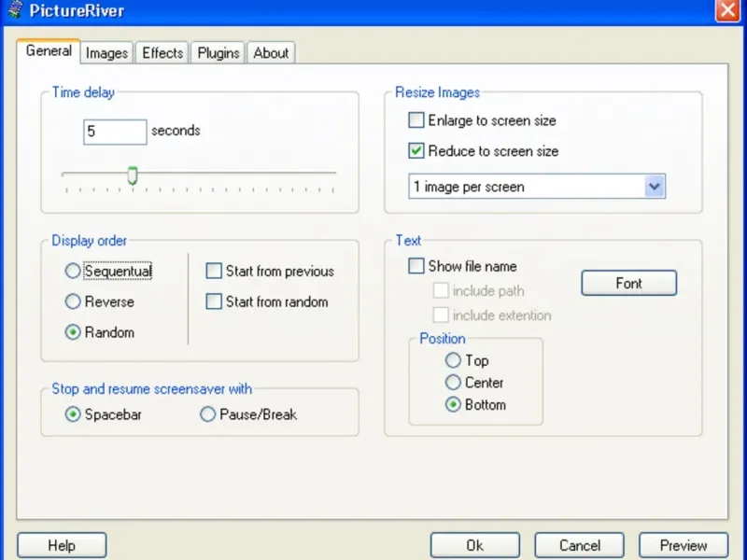Click the Help button
The height and width of the screenshot is (560, 747).
62,545
